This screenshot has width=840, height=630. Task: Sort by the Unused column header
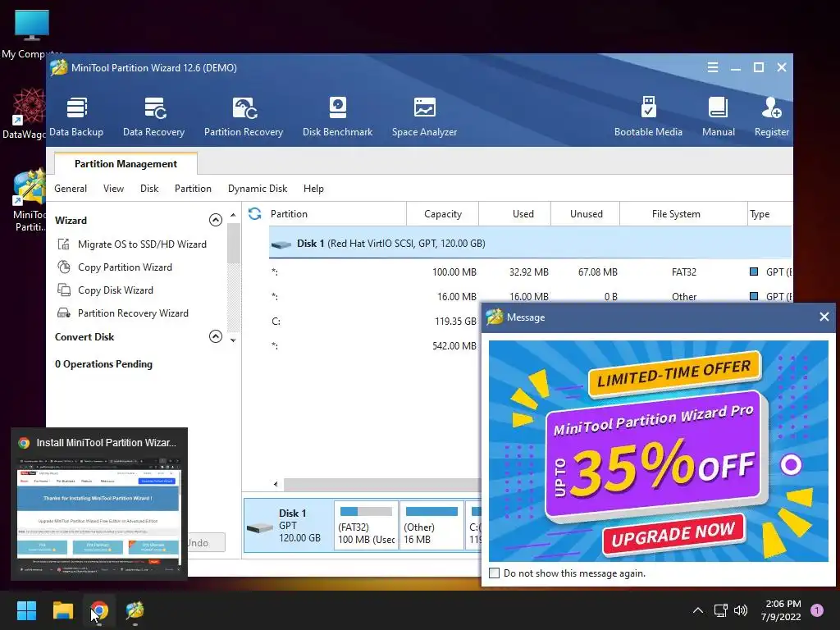tap(586, 214)
